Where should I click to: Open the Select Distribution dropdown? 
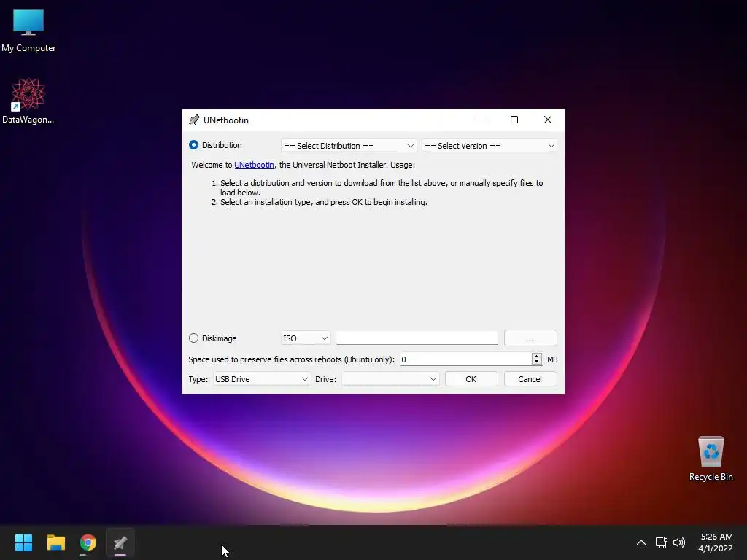(349, 146)
